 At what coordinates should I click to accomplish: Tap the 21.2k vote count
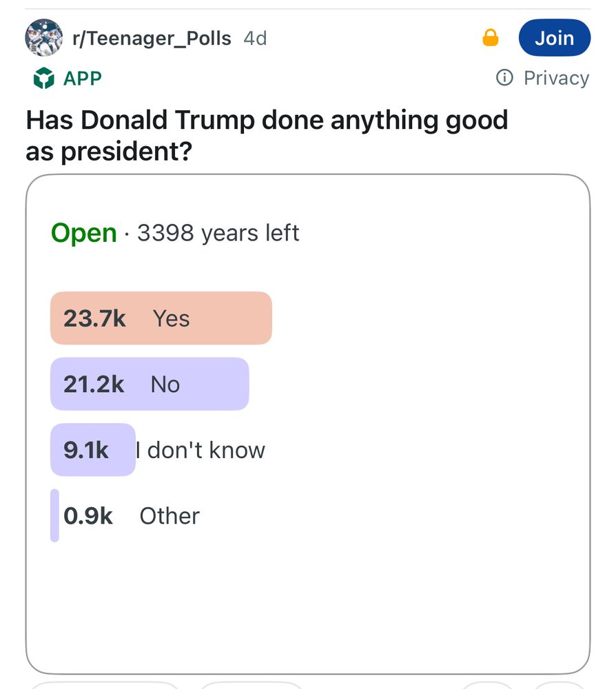coord(94,384)
